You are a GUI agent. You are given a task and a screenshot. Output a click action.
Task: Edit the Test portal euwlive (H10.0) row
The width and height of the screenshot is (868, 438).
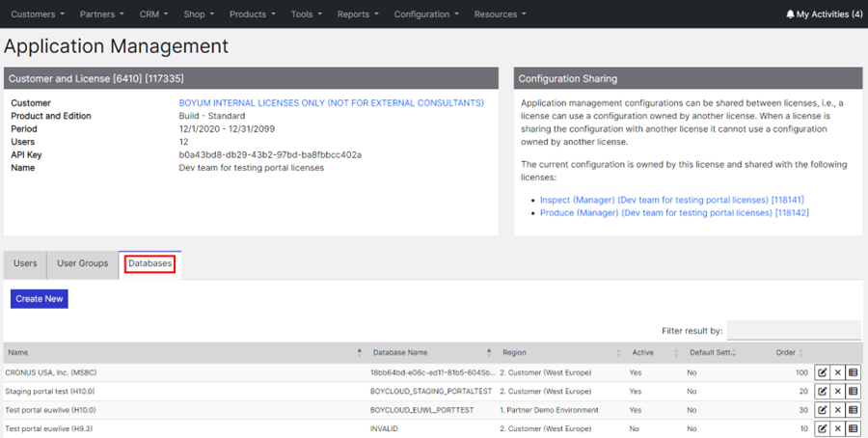822,410
